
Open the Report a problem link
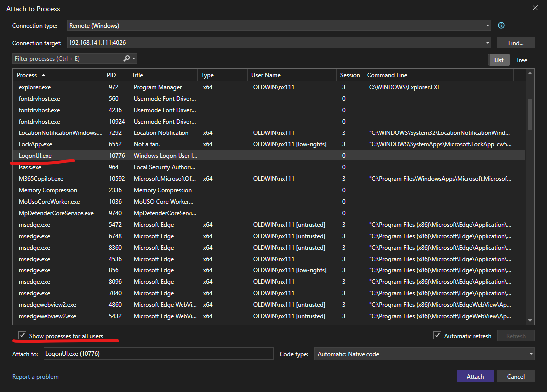click(x=35, y=377)
